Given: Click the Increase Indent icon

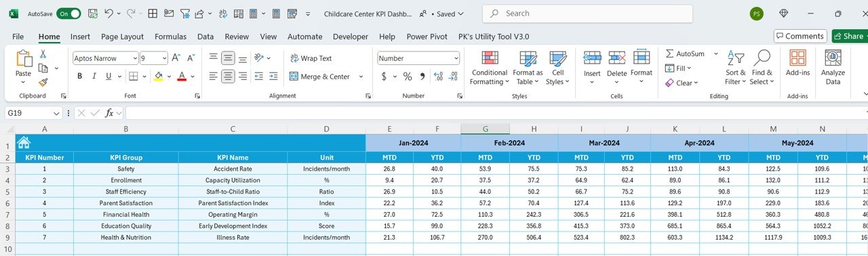Looking at the screenshot, I should (x=273, y=76).
